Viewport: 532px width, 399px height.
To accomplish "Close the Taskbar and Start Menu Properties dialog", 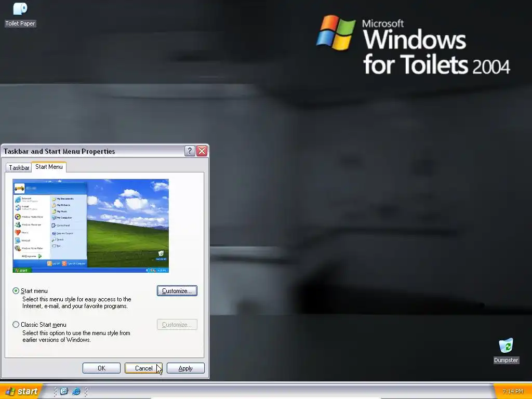I will pyautogui.click(x=202, y=151).
